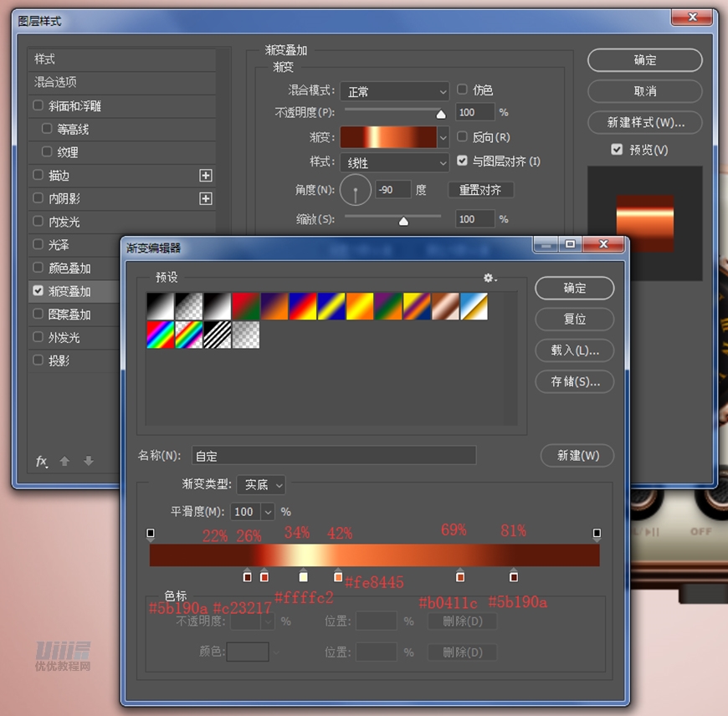This screenshot has width=728, height=716.
Task: Open the 渐变类型 dropdown set to 实底
Action: [x=260, y=485]
